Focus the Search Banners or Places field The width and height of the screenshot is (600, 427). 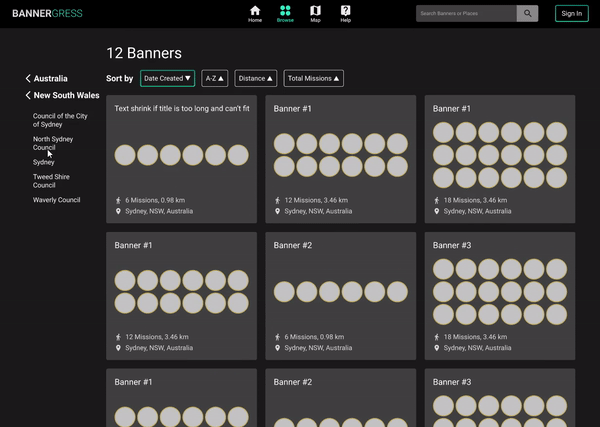(x=466, y=13)
